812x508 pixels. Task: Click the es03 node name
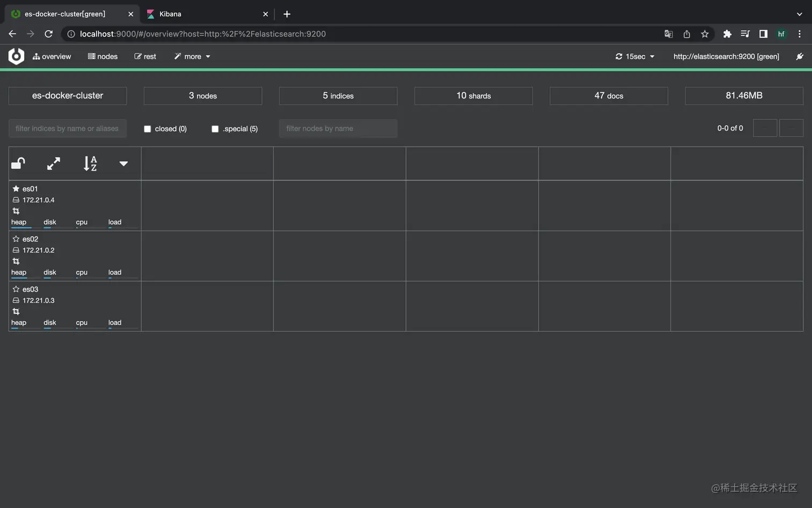[x=30, y=289]
